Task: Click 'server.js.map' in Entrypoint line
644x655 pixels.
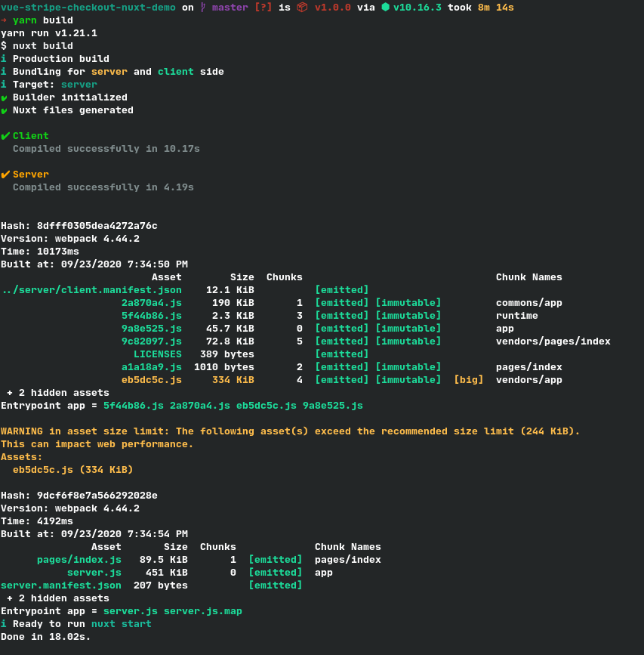Action: pos(203,611)
